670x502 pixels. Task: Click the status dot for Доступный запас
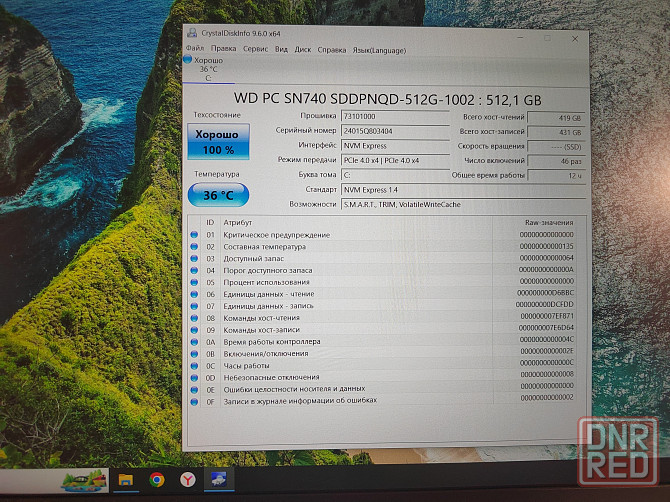coord(194,258)
